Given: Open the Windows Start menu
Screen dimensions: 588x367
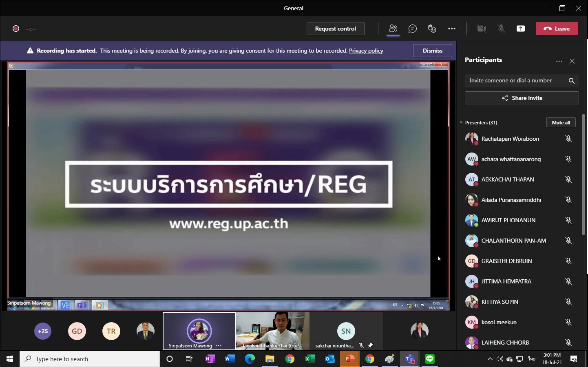Looking at the screenshot, I should tap(10, 359).
